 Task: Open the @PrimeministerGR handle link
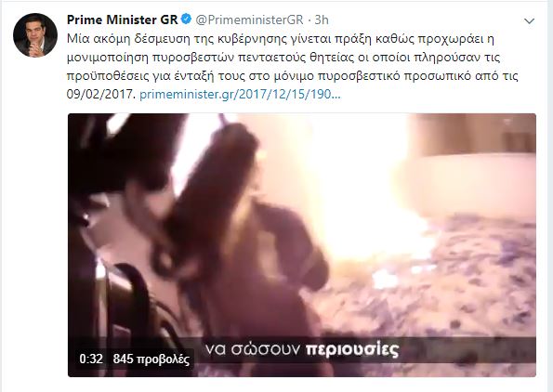(x=249, y=20)
